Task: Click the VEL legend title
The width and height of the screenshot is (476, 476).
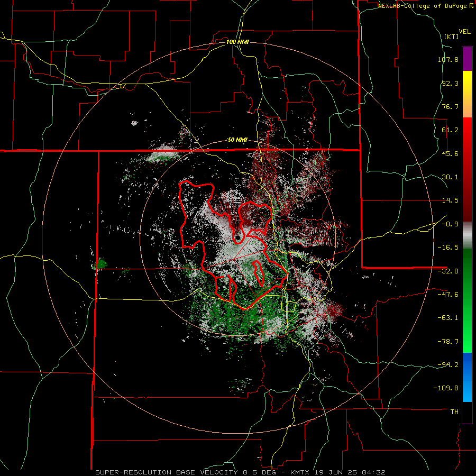Action: point(464,32)
